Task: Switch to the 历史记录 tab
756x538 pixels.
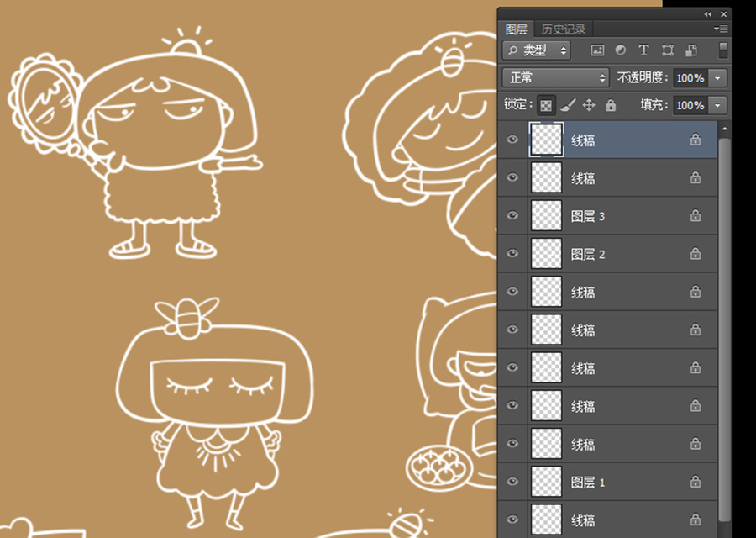Action: 563,29
